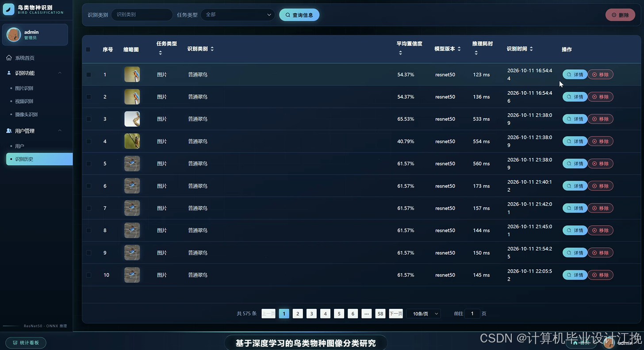This screenshot has height=350, width=644.
Task: Open 图片识别 in the sidebar
Action: pyautogui.click(x=24, y=88)
